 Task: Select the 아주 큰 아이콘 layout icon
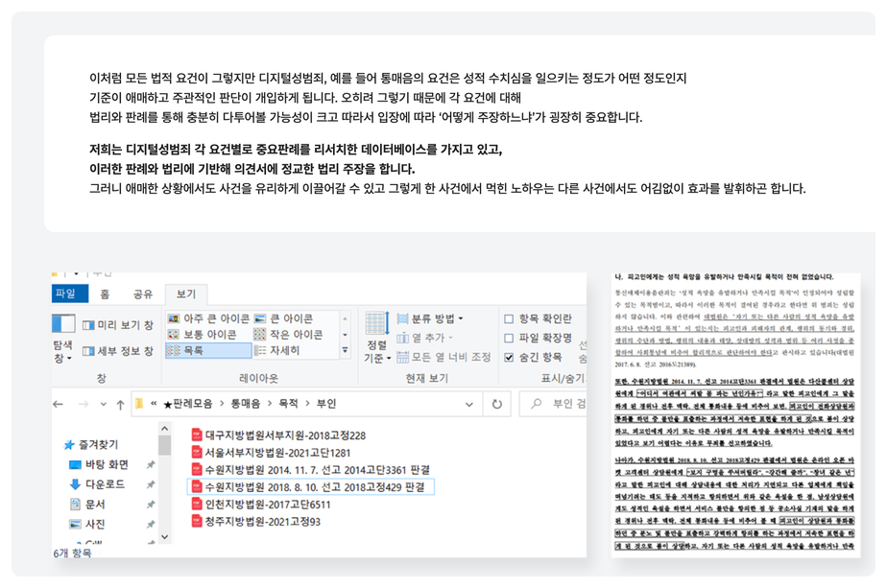click(x=207, y=318)
